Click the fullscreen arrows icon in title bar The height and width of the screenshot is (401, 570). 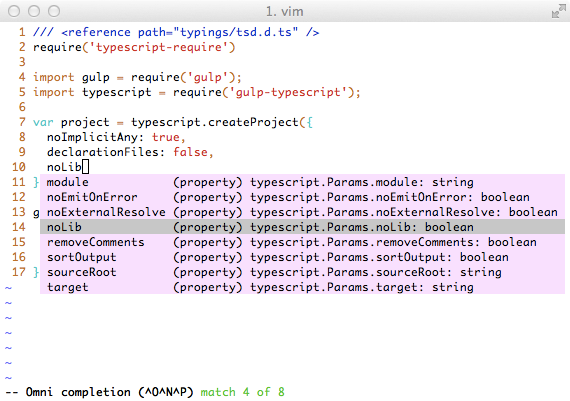click(559, 11)
